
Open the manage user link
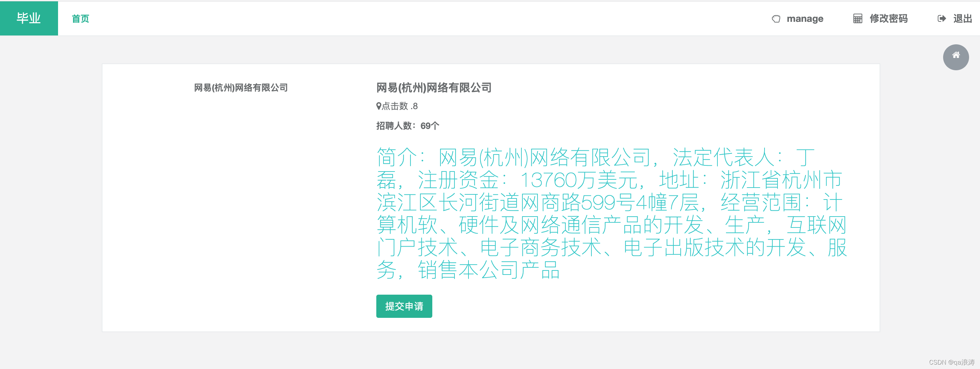coord(804,19)
